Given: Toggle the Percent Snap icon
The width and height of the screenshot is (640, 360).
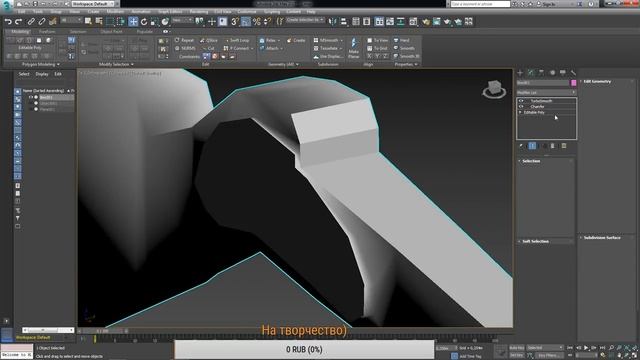Looking at the screenshot, I should [257, 22].
